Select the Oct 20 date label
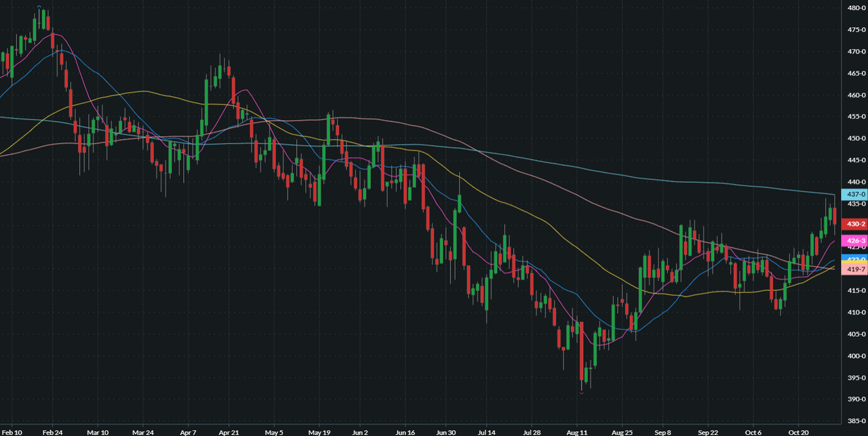 coord(797,431)
